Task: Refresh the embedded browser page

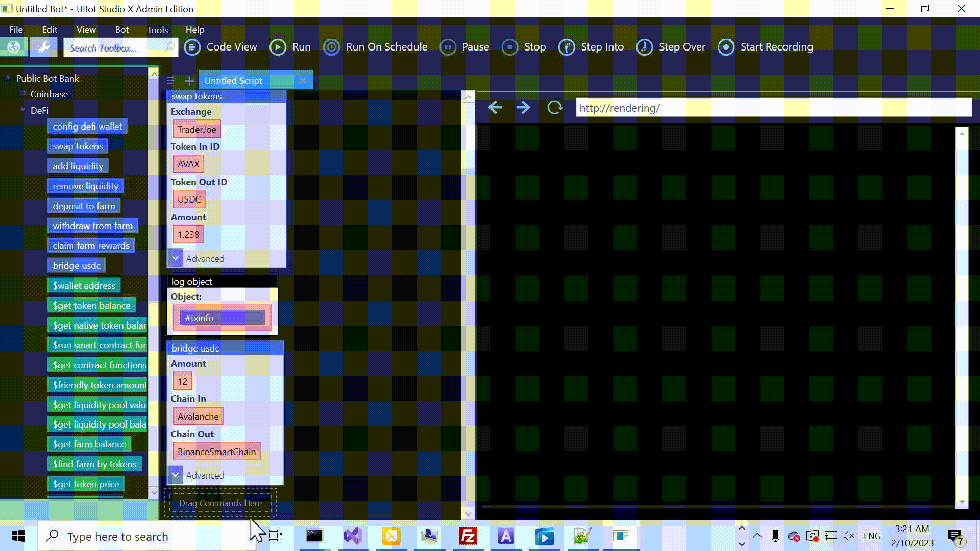Action: tap(555, 108)
